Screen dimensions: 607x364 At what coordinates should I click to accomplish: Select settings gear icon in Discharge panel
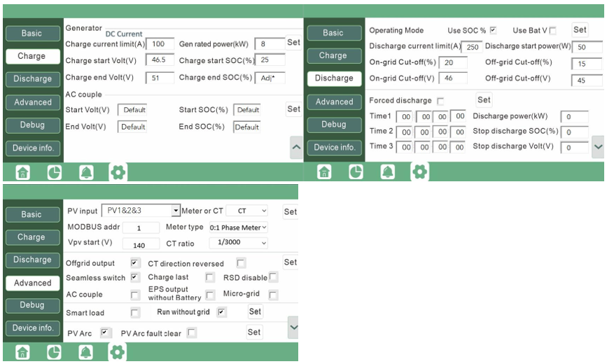pos(419,171)
